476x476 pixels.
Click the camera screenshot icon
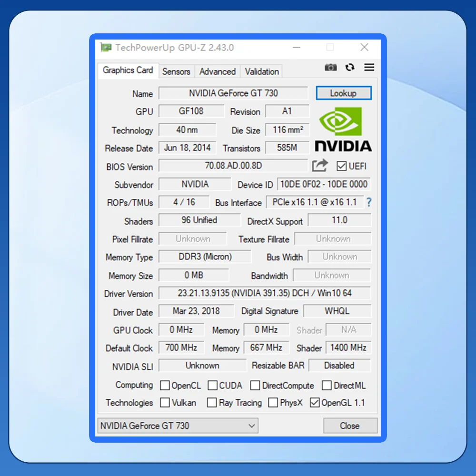point(331,68)
